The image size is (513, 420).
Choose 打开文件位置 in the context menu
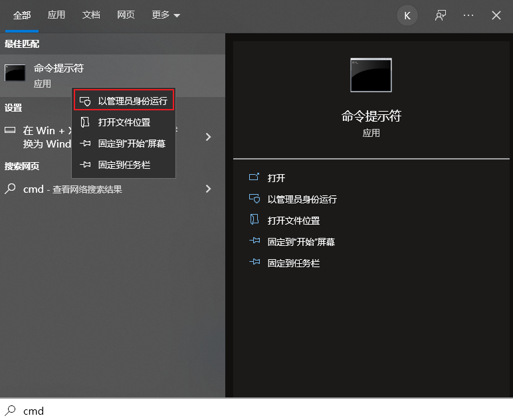pos(124,122)
